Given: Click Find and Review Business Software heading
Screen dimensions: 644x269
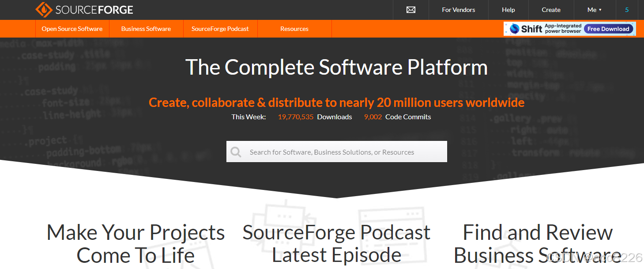Looking at the screenshot, I should coord(538,244).
